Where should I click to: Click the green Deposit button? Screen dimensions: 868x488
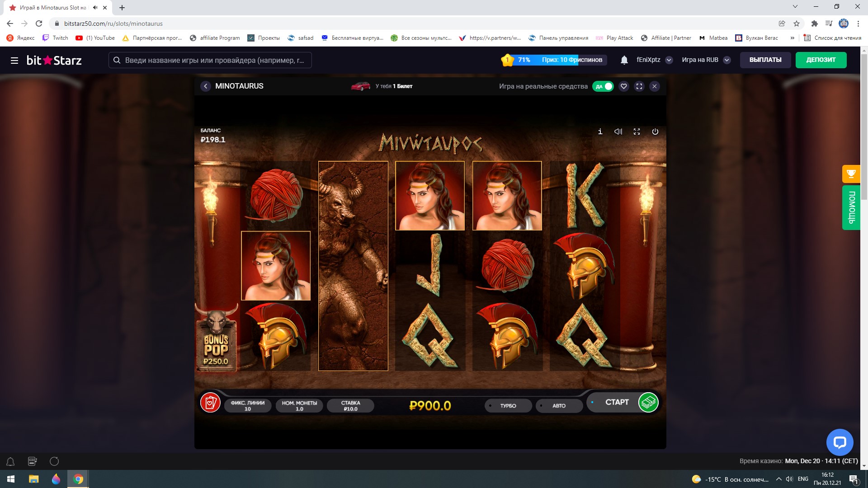coord(821,60)
